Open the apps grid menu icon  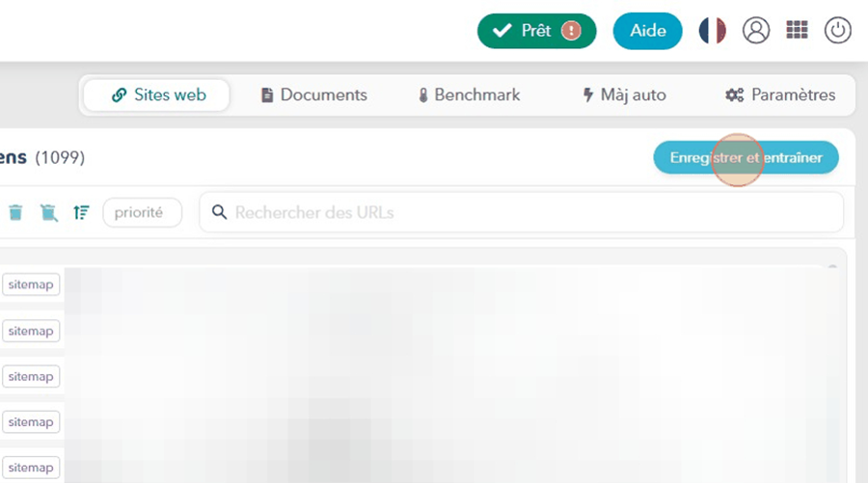coord(797,31)
